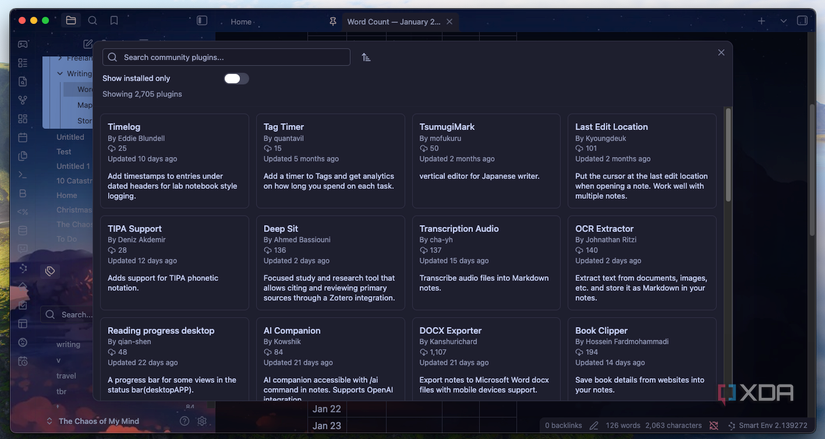Open the DOCX Exporter plugin card
This screenshot has width=825, height=439.
point(486,359)
